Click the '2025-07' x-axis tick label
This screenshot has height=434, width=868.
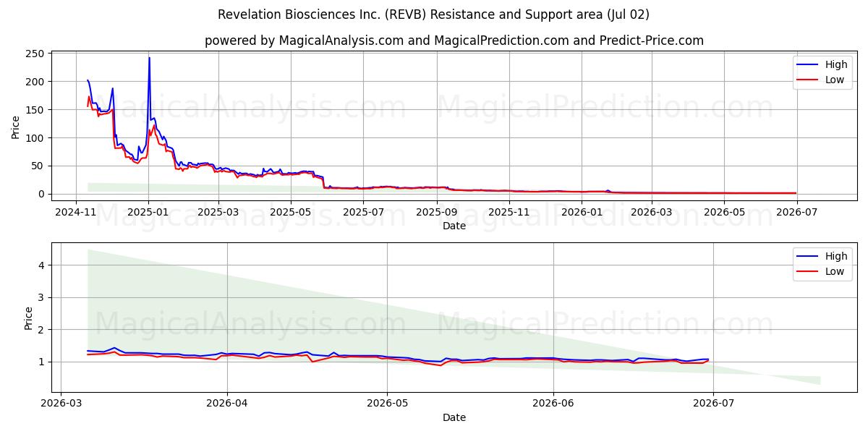364,212
